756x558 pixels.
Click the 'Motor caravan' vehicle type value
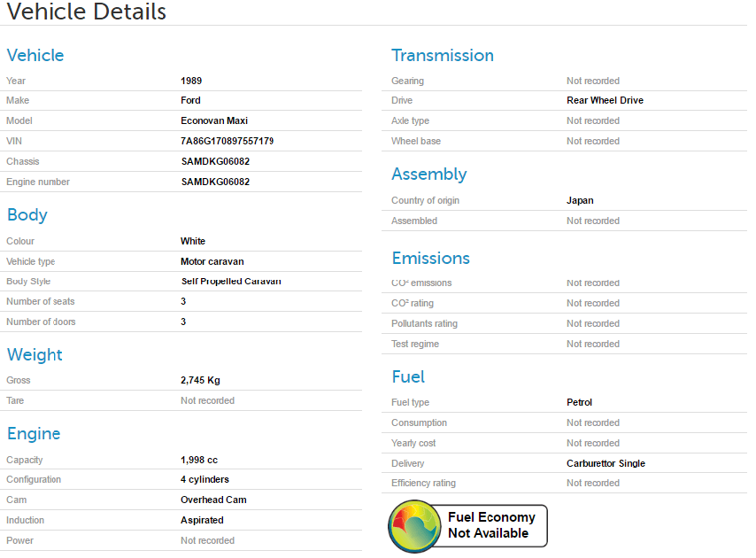click(x=212, y=261)
